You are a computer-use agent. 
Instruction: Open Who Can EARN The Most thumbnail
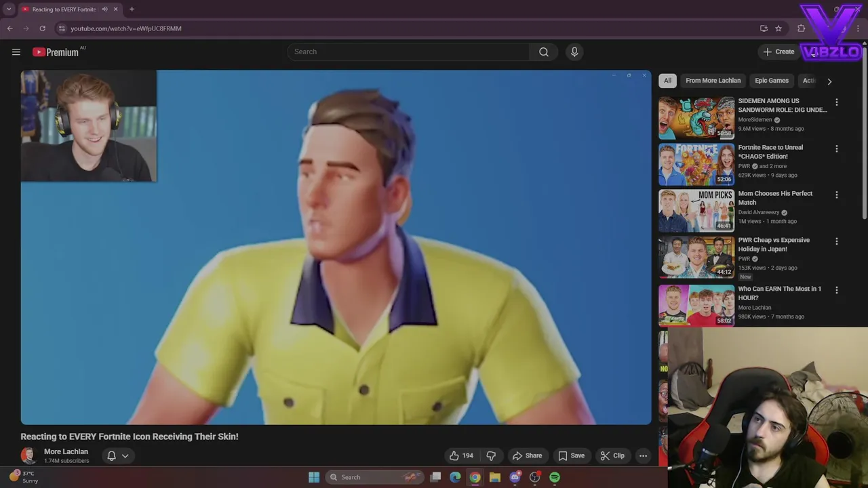point(696,306)
